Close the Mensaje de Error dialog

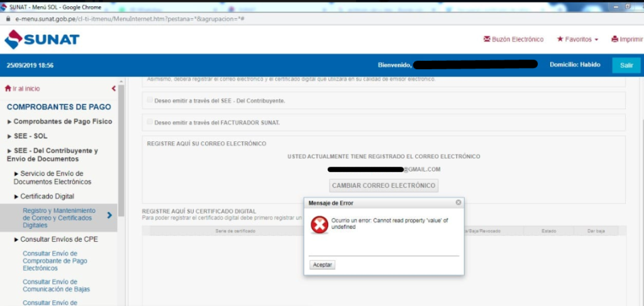tap(458, 202)
